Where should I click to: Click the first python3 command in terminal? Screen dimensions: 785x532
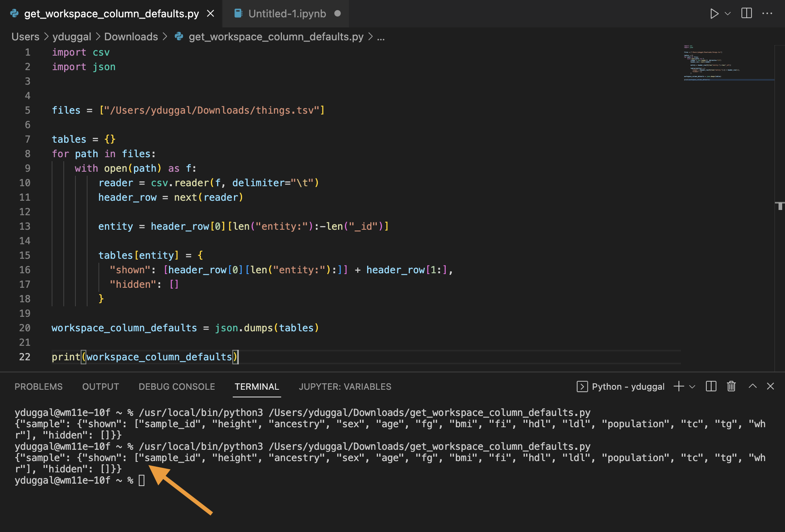point(365,413)
